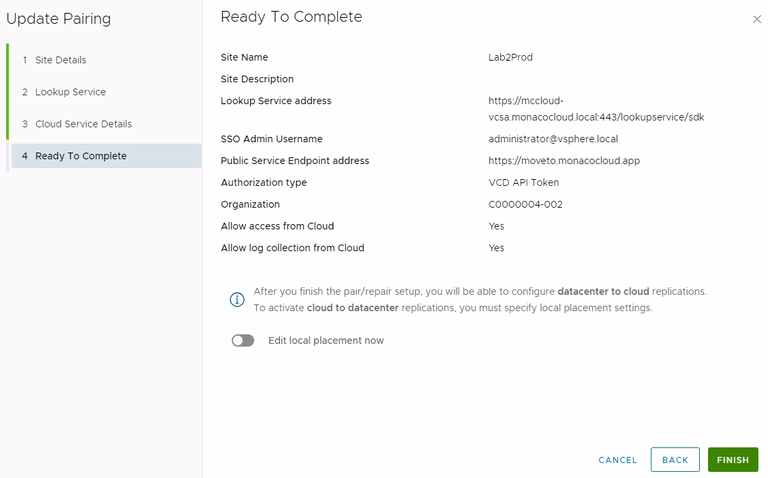Image resolution: width=768 pixels, height=478 pixels.
Task: Jump to step 3 Cloud Service Details
Action: point(83,124)
